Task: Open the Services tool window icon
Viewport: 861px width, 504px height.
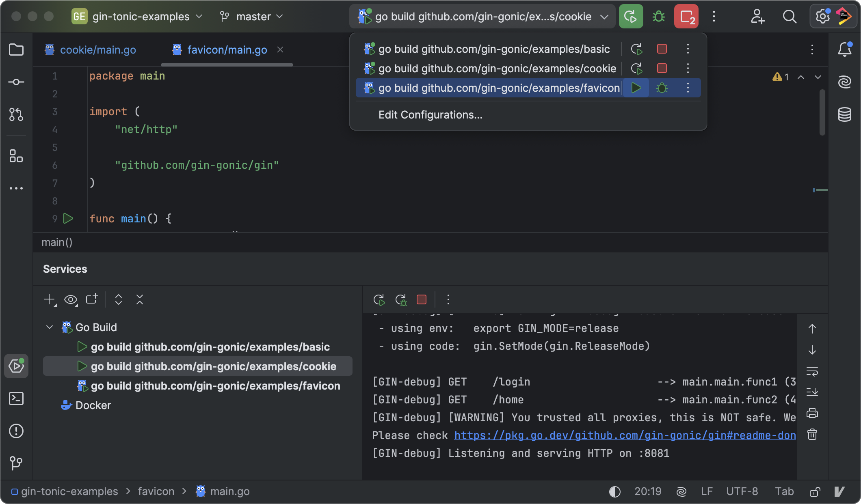Action: tap(16, 366)
